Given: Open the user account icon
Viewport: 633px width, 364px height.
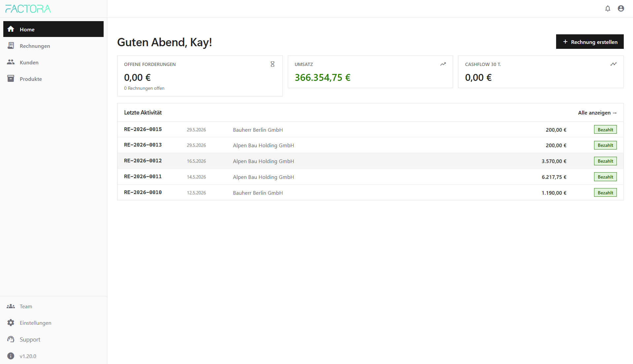Looking at the screenshot, I should 621,9.
